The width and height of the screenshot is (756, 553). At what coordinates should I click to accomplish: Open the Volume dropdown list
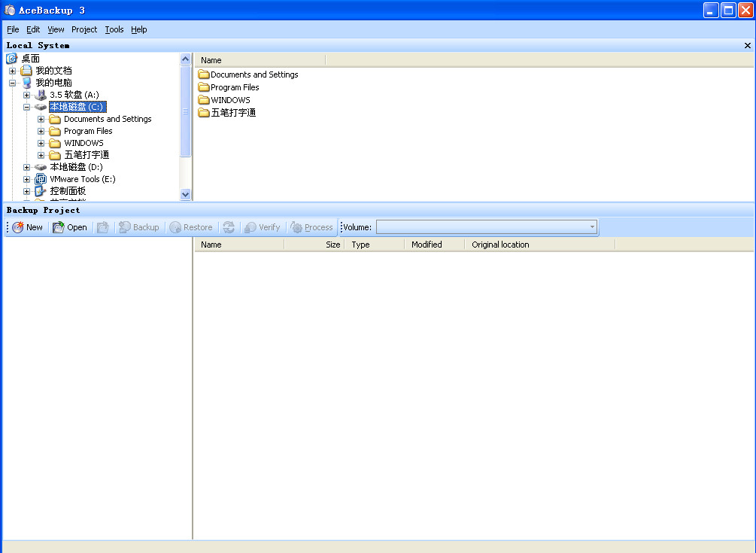[x=592, y=227]
